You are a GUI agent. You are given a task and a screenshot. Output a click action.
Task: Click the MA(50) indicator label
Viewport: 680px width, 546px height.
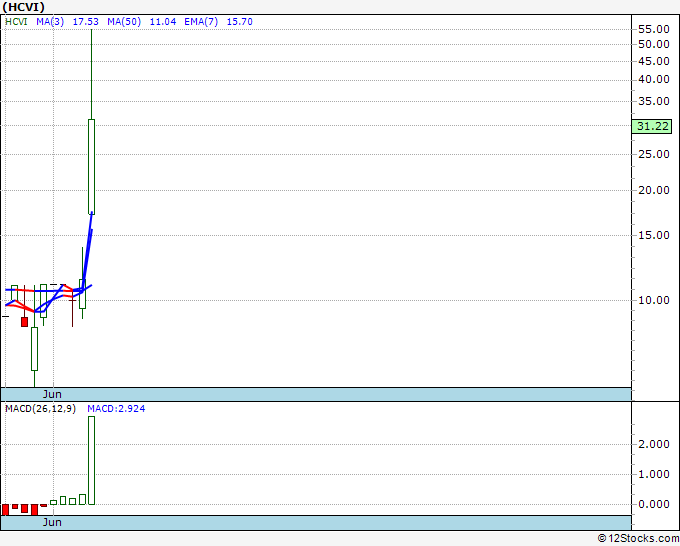click(124, 22)
